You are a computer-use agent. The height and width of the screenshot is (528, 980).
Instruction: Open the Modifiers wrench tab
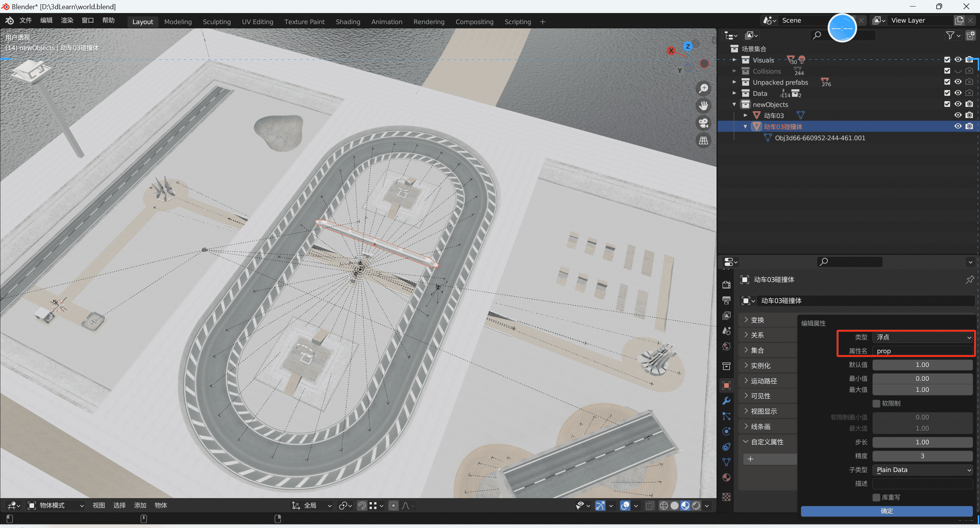726,401
